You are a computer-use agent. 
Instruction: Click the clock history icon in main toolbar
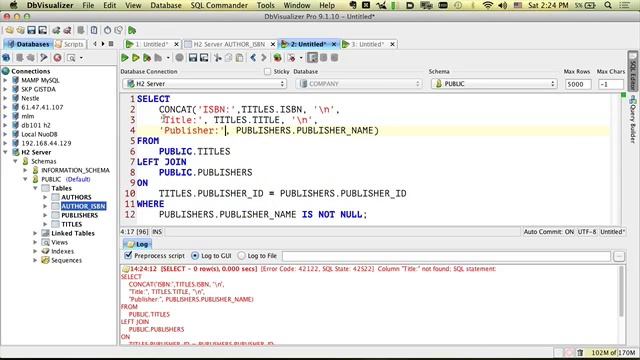point(107,30)
